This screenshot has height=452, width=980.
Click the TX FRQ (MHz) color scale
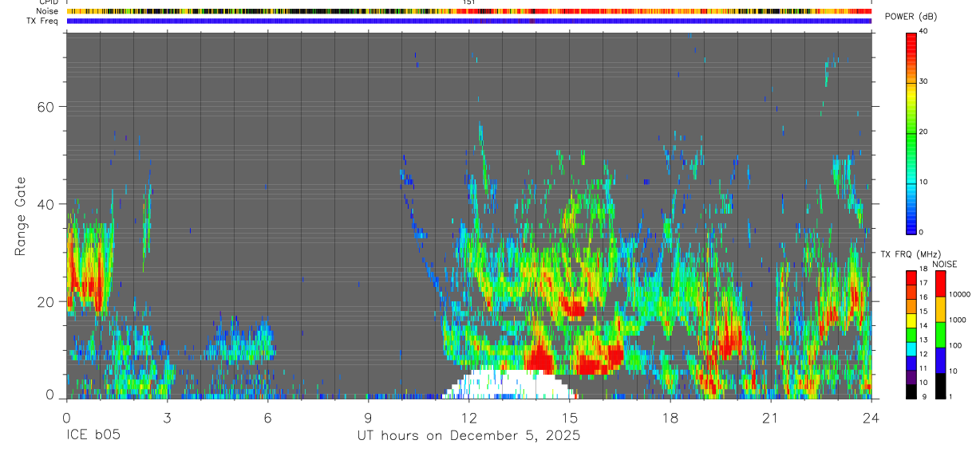pyautogui.click(x=911, y=334)
